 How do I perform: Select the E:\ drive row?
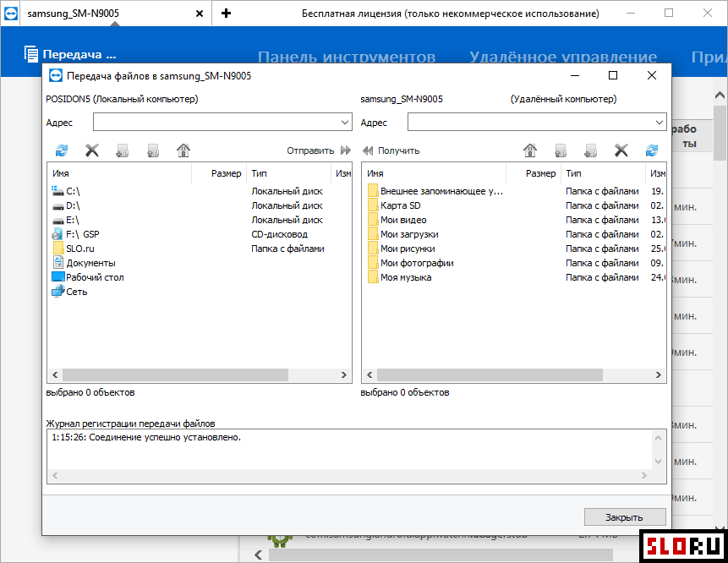(x=200, y=220)
